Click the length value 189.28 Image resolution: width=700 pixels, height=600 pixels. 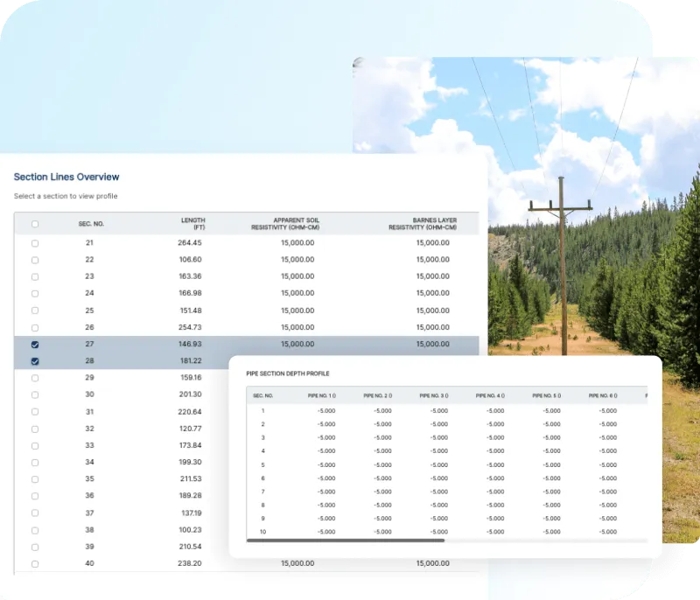click(x=190, y=496)
